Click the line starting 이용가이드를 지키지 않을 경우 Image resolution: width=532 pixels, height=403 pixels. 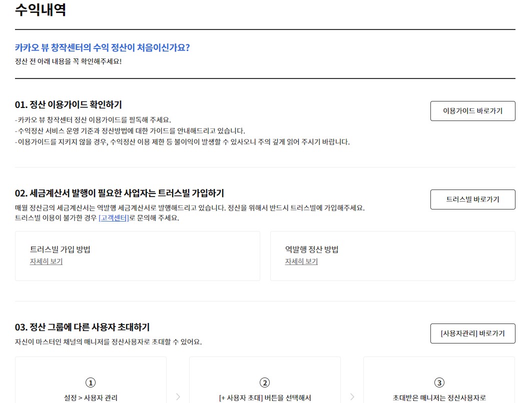[x=182, y=141]
